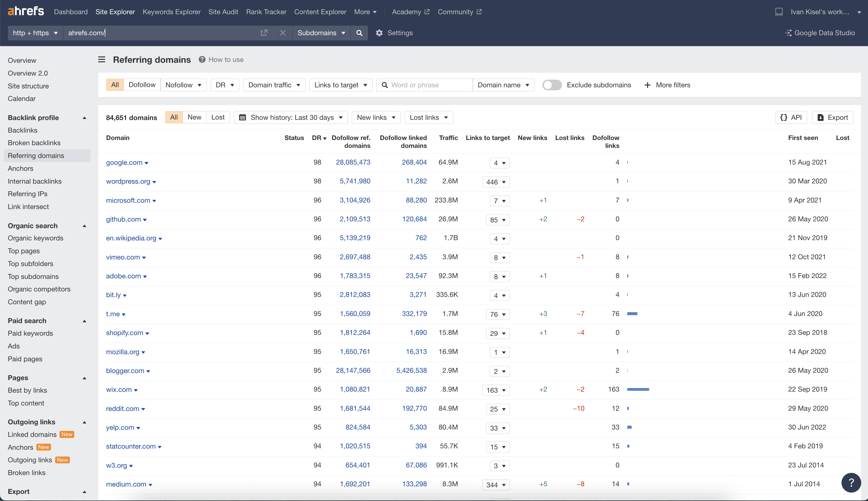The width and height of the screenshot is (868, 501).
Task: Click the API button with braces icon
Action: (x=791, y=117)
